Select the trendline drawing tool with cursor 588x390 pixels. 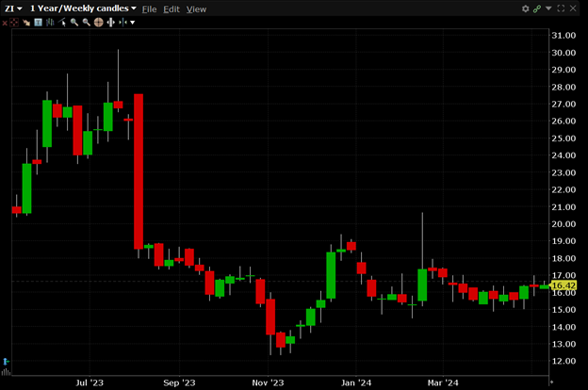pos(62,23)
